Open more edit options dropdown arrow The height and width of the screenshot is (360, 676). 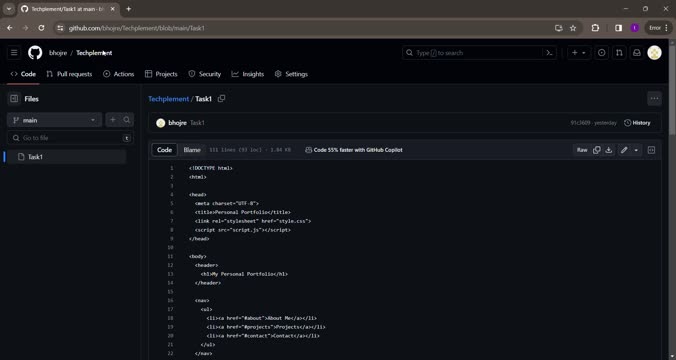[636, 150]
